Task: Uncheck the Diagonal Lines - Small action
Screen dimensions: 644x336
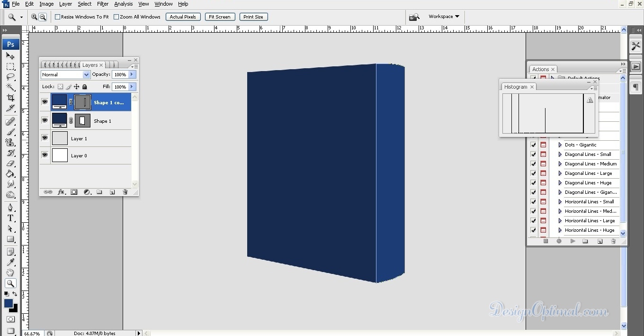Action: (534, 154)
